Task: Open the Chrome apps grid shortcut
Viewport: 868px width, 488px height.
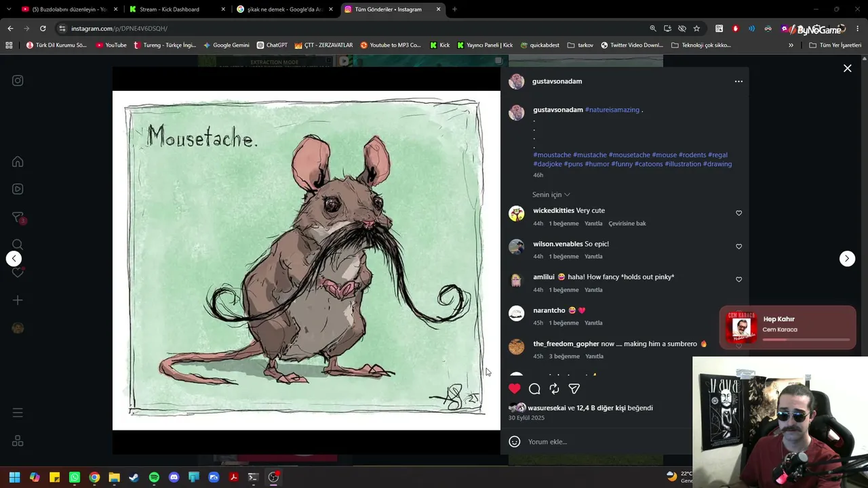Action: click(x=9, y=45)
